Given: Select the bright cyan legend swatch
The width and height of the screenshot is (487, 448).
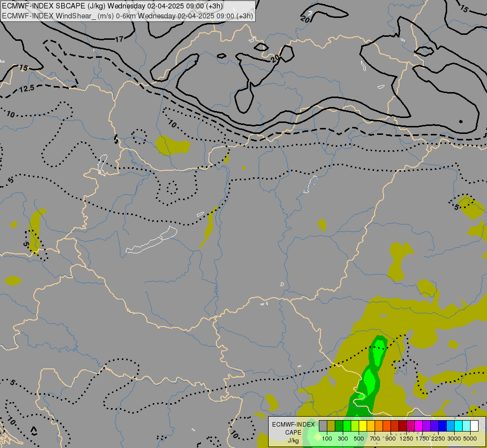Looking at the screenshot, I should point(459,426).
